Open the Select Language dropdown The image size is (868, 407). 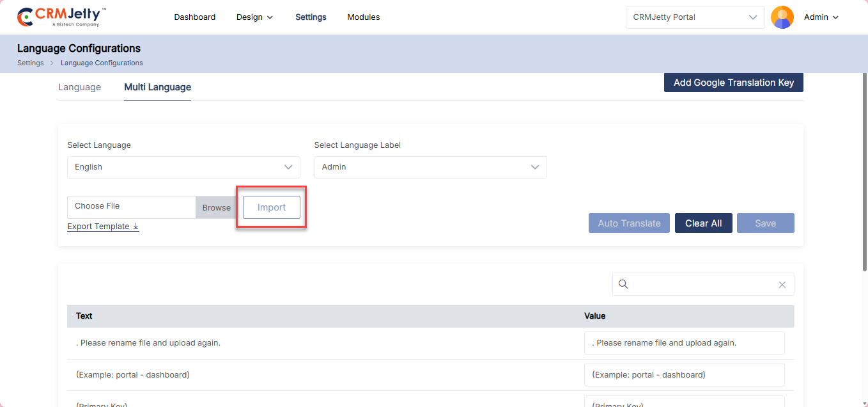183,167
